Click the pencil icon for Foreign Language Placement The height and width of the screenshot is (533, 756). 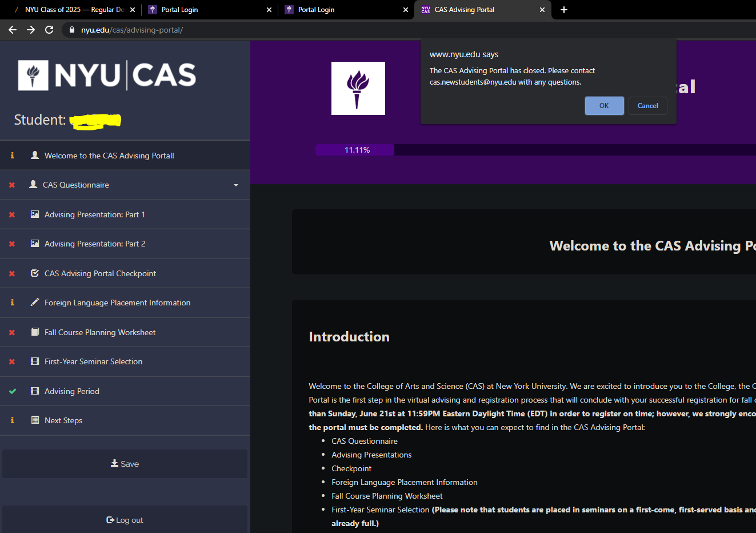point(35,303)
